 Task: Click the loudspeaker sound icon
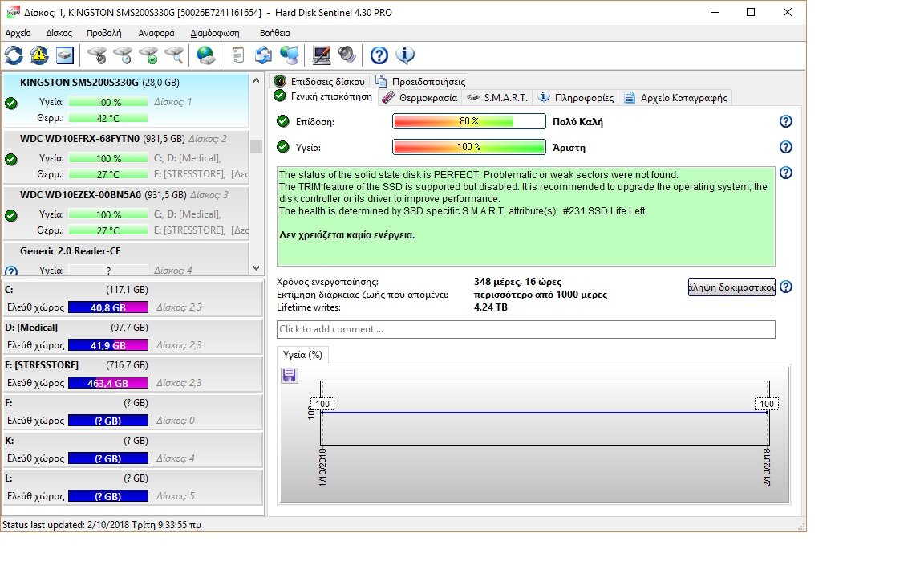point(347,55)
